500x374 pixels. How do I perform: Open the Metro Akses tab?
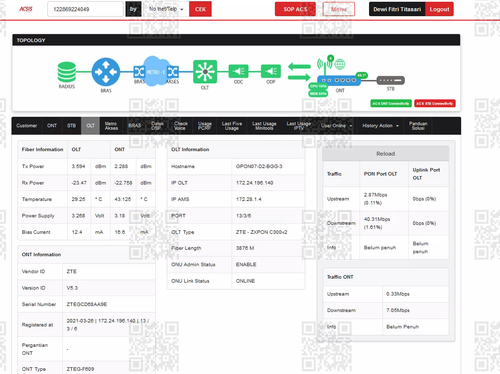(x=111, y=126)
